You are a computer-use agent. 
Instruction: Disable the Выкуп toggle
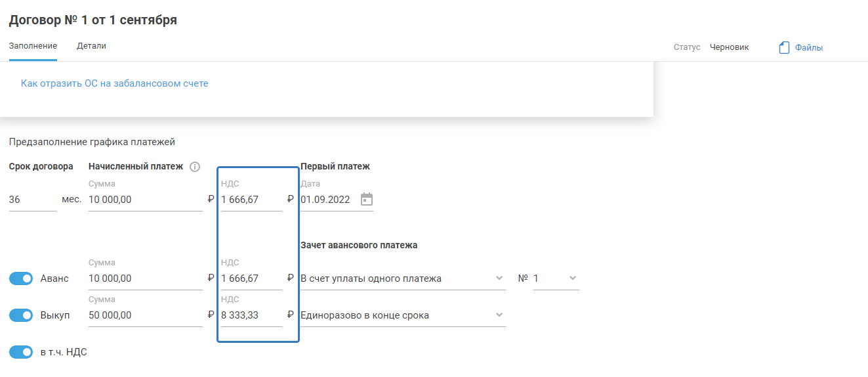point(21,315)
